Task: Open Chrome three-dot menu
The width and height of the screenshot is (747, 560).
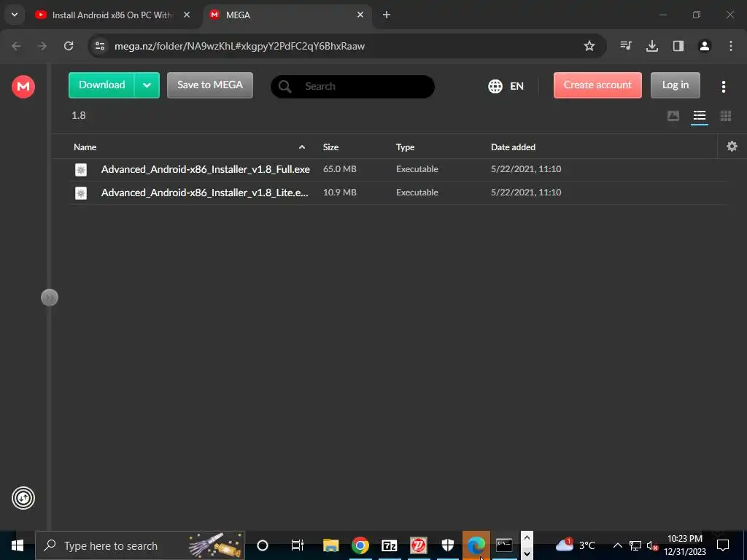Action: click(730, 46)
